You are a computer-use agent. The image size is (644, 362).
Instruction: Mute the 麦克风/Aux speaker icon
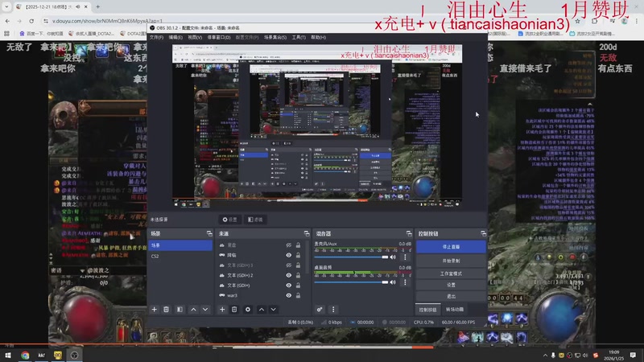[x=393, y=257]
